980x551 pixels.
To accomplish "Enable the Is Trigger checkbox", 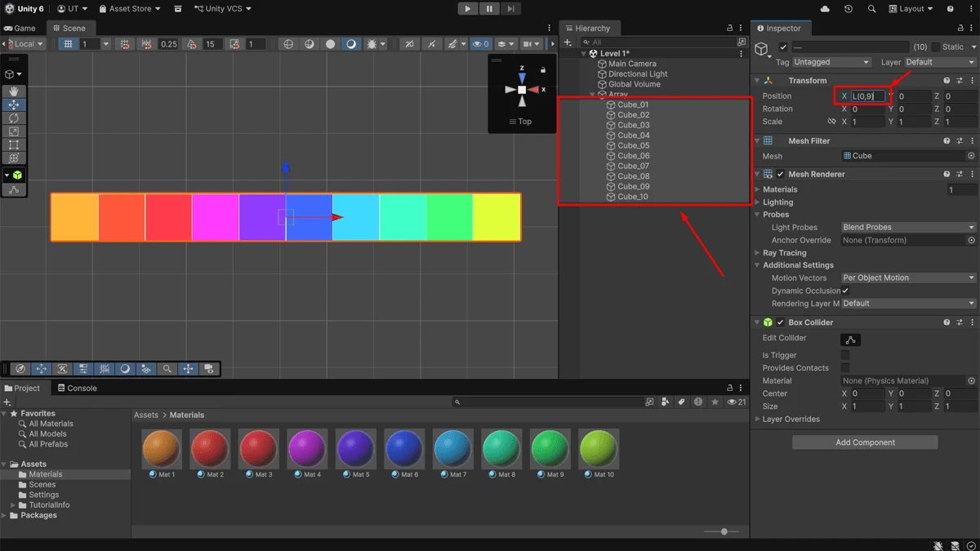I will (845, 355).
